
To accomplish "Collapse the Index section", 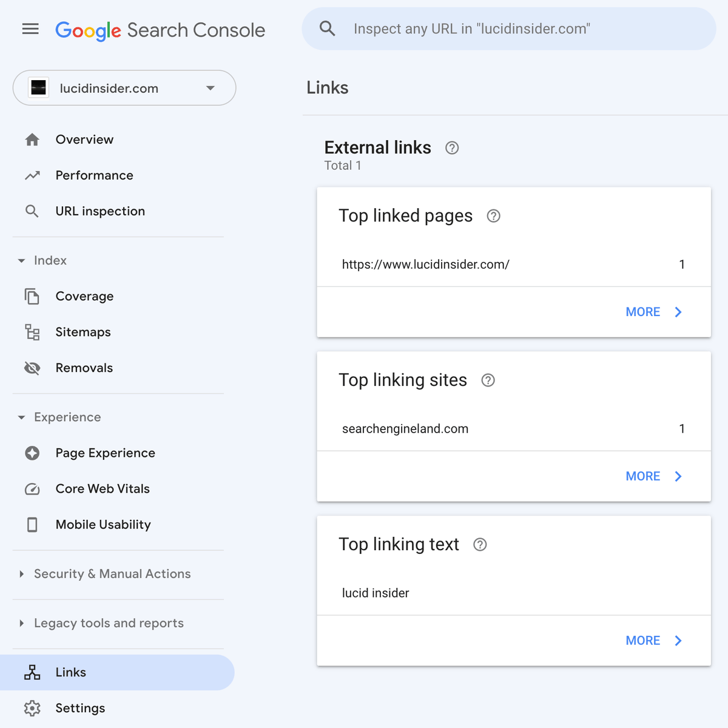I will tap(22, 261).
